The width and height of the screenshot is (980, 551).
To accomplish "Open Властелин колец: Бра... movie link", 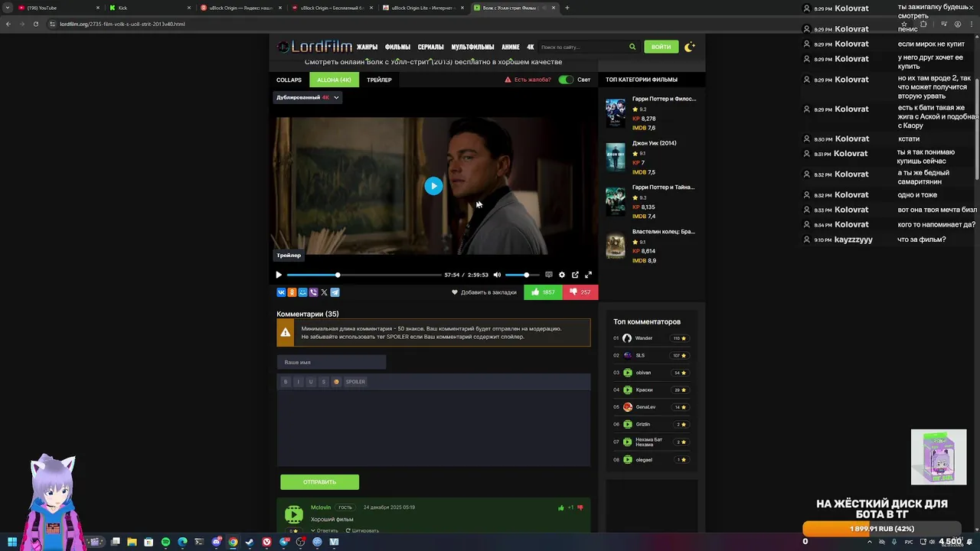I will pyautogui.click(x=664, y=231).
